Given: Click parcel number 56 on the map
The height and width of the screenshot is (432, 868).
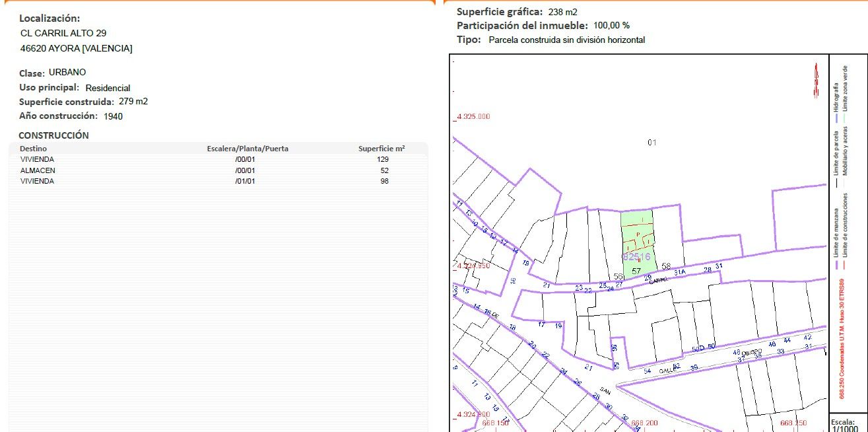Looking at the screenshot, I should [618, 277].
